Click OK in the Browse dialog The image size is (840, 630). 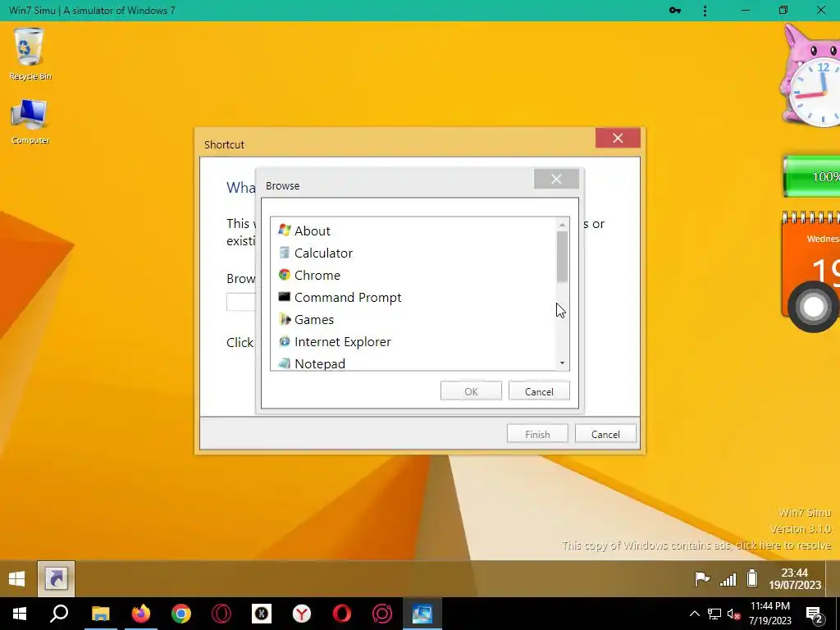(471, 391)
